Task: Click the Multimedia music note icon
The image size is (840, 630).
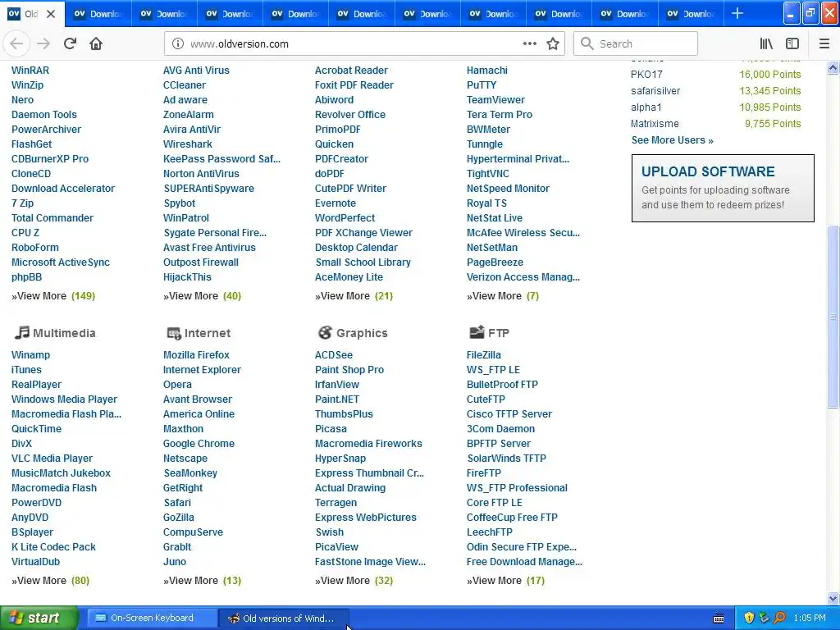Action: click(21, 333)
